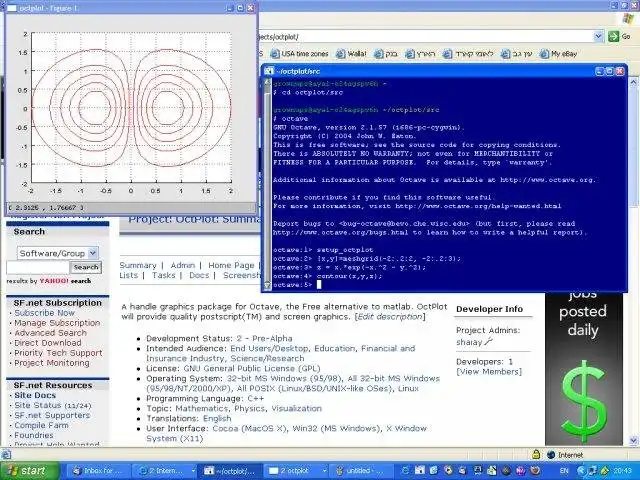Switch to ~/octplot terminal taskbar button
Image resolution: width=640 pixels, height=480 pixels.
click(231, 471)
